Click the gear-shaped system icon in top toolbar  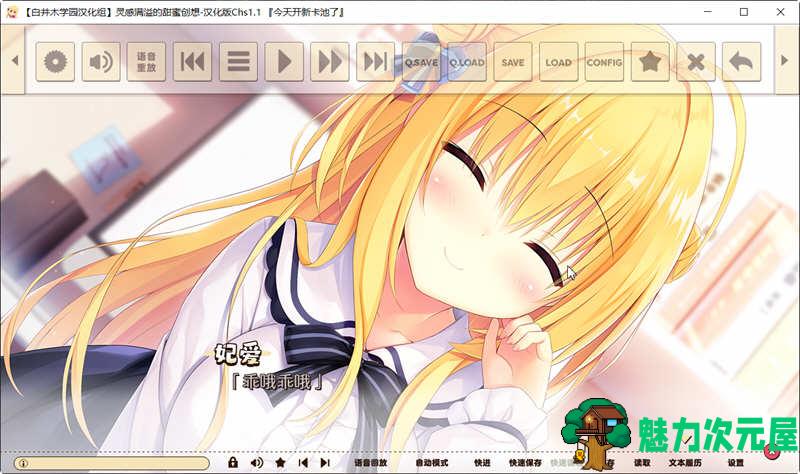pos(55,62)
